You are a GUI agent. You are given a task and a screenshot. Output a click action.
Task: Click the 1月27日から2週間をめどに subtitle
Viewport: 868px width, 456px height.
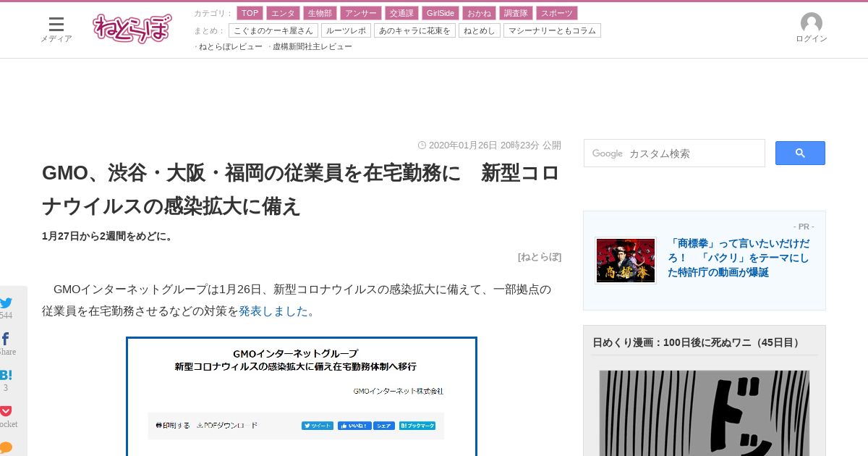tap(108, 236)
